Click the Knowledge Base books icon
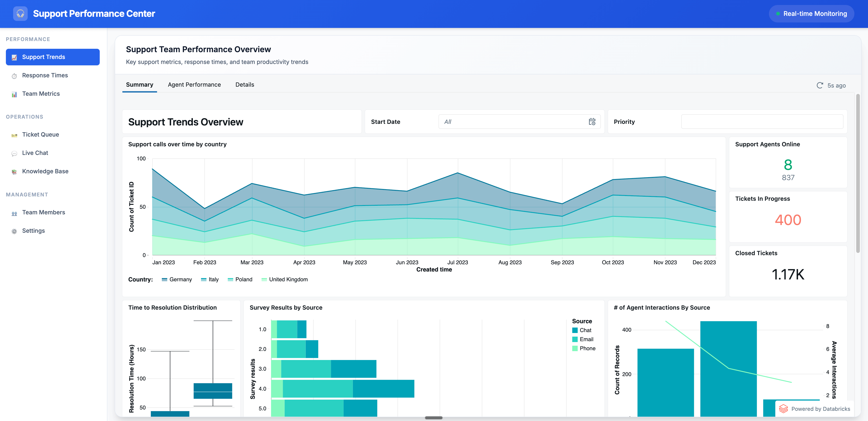This screenshot has height=421, width=868. [14, 171]
